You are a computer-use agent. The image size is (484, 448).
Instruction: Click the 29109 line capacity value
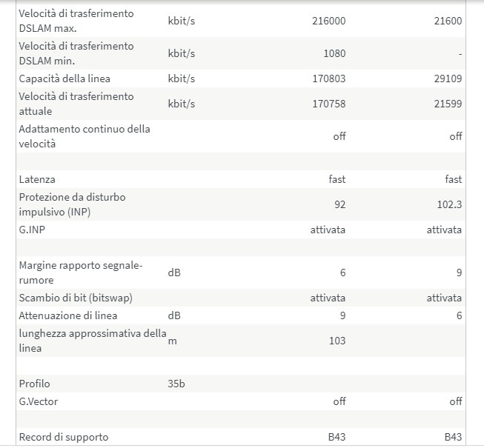point(448,78)
